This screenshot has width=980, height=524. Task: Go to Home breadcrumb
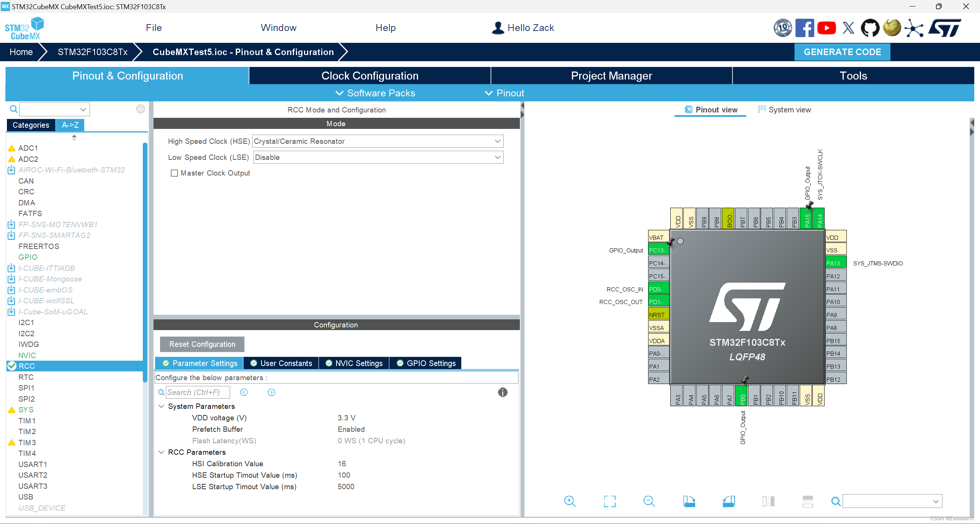[21, 52]
